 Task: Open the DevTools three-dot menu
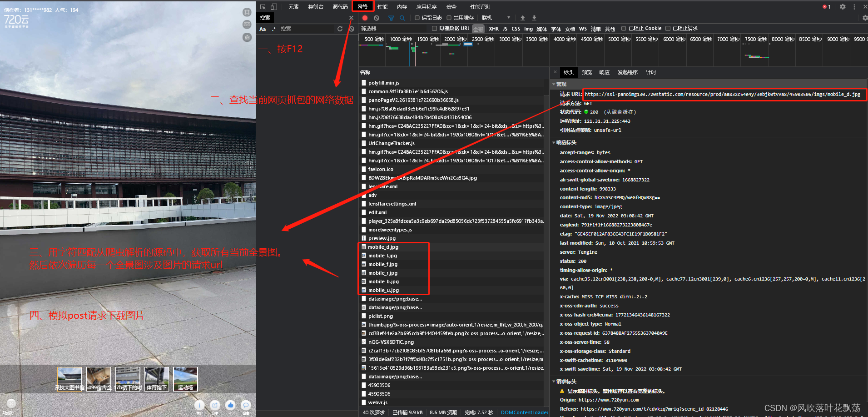point(854,7)
